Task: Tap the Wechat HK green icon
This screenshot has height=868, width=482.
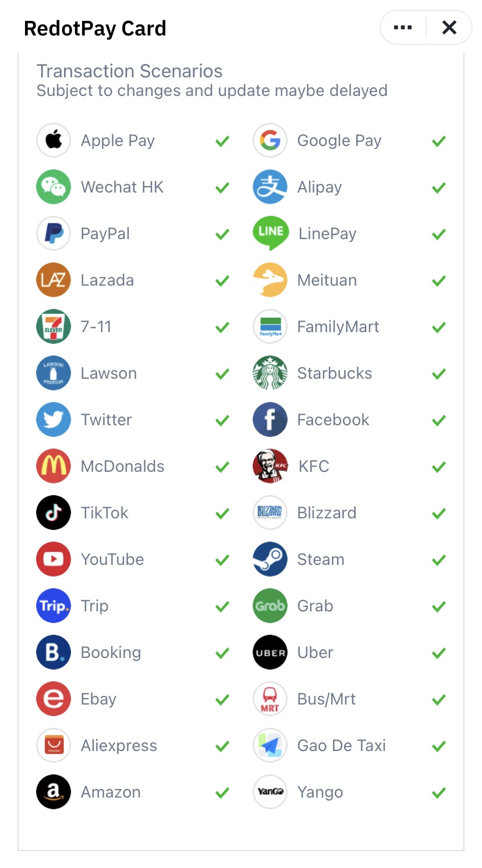Action: 54,187
